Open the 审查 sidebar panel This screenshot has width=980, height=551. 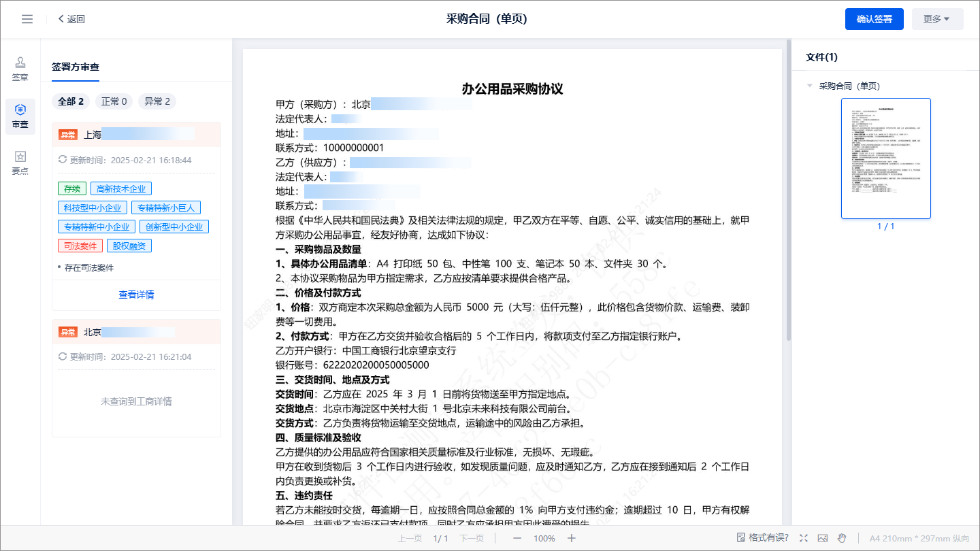click(20, 116)
